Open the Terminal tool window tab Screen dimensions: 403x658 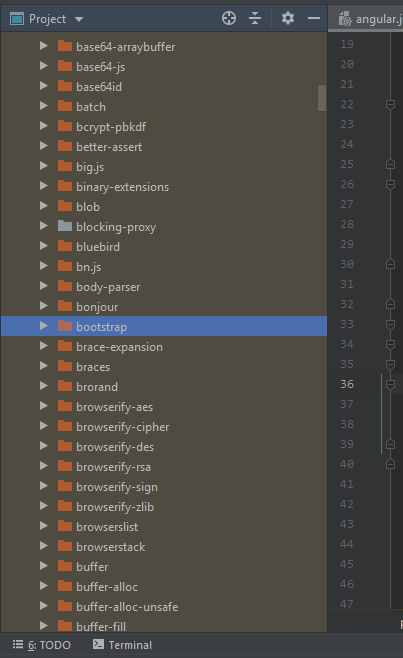[x=123, y=645]
